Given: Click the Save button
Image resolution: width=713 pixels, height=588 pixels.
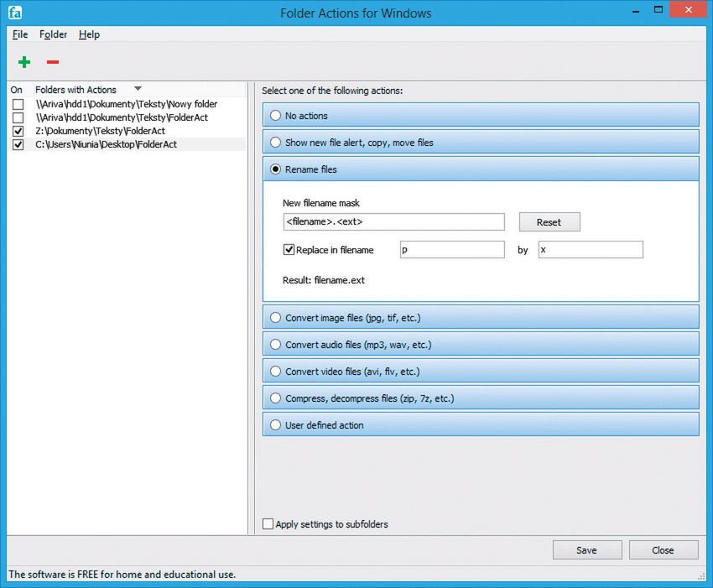Looking at the screenshot, I should click(587, 550).
